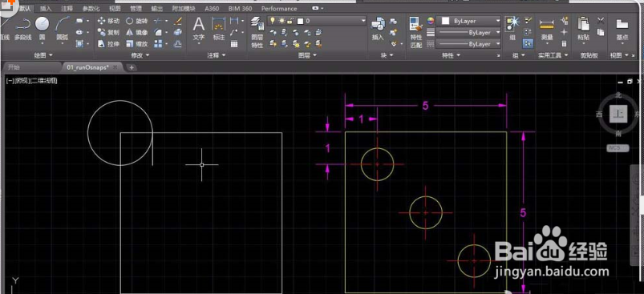Select the 圆弧 arc tool
This screenshot has width=644, height=294.
pyautogui.click(x=62, y=29)
